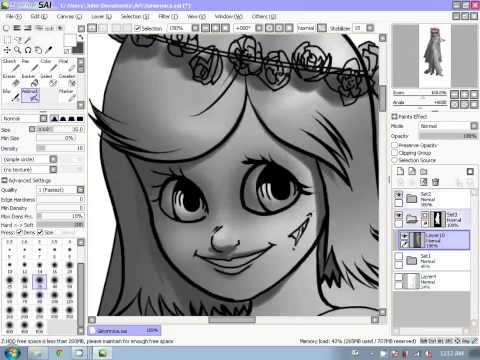Hide the Set2 layer folder
Image resolution: width=480 pixels, height=360 pixels.
pyautogui.click(x=399, y=195)
